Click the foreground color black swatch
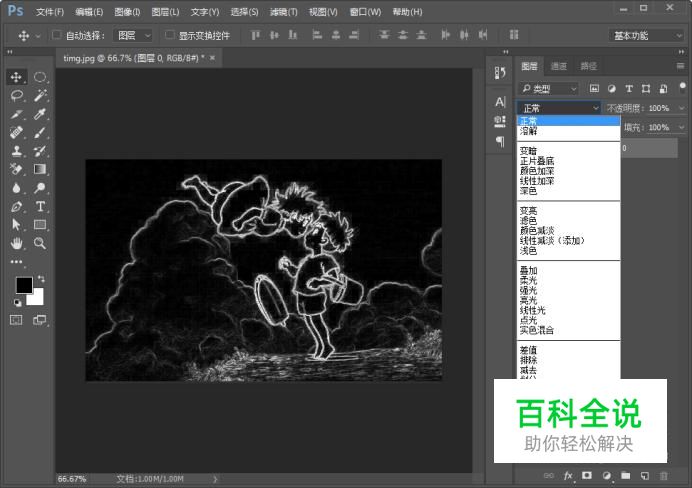 (22, 283)
